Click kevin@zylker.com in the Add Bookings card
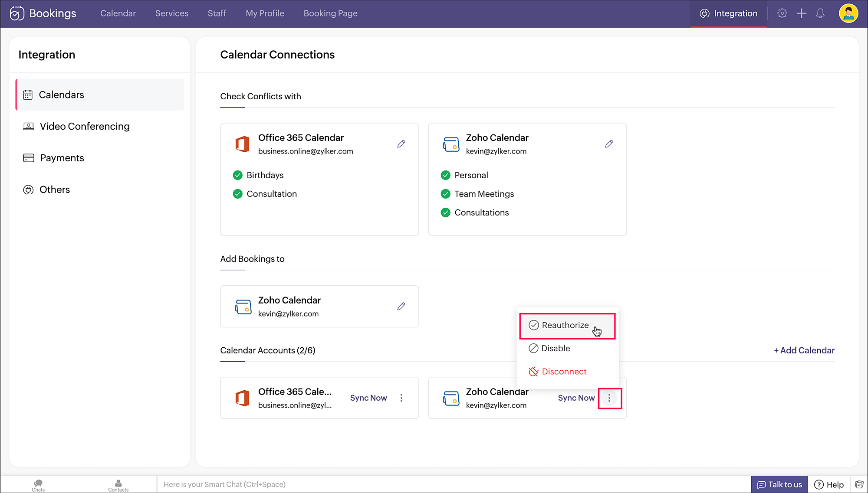Image resolution: width=868 pixels, height=493 pixels. point(288,314)
